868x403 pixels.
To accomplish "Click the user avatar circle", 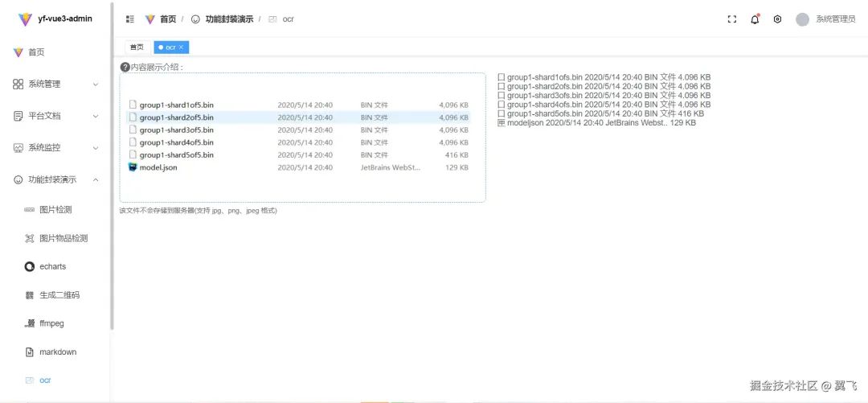I will [802, 19].
